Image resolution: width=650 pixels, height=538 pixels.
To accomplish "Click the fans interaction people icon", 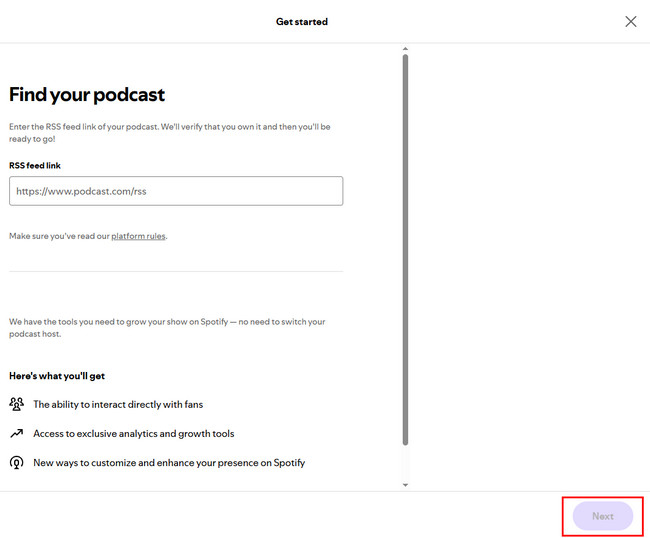I will point(17,404).
